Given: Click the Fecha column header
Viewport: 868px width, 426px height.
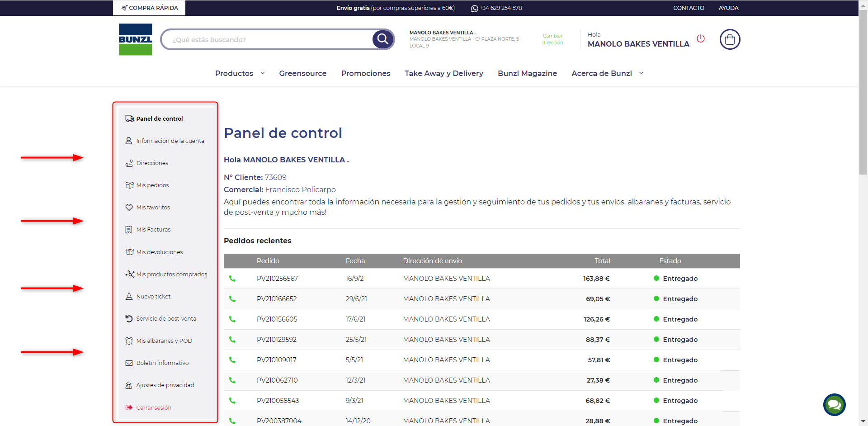Looking at the screenshot, I should (355, 261).
